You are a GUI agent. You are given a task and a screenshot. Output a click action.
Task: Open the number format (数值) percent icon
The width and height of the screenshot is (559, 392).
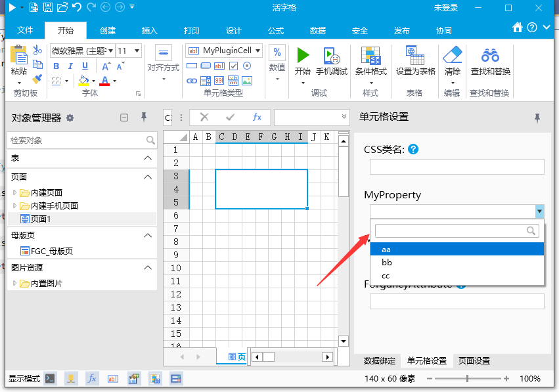pyautogui.click(x=277, y=53)
